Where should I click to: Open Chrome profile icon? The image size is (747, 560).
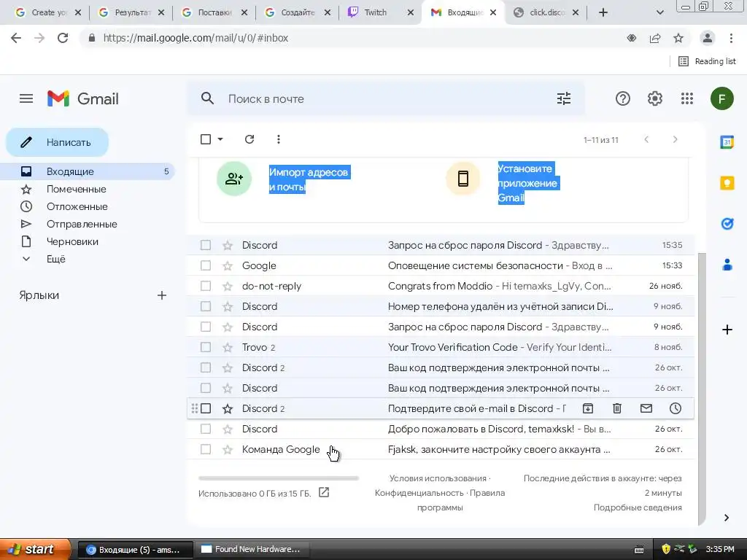coord(708,38)
